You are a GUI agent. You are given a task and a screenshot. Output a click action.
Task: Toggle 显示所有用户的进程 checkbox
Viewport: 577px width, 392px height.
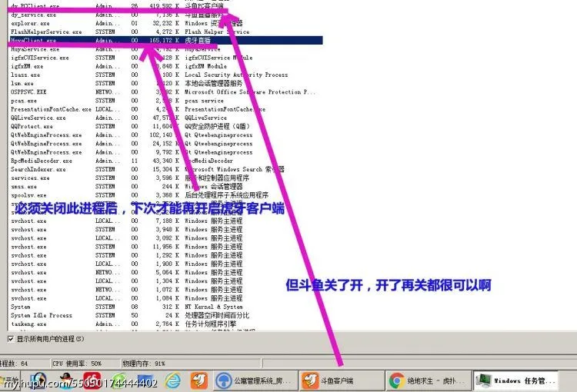[11, 339]
